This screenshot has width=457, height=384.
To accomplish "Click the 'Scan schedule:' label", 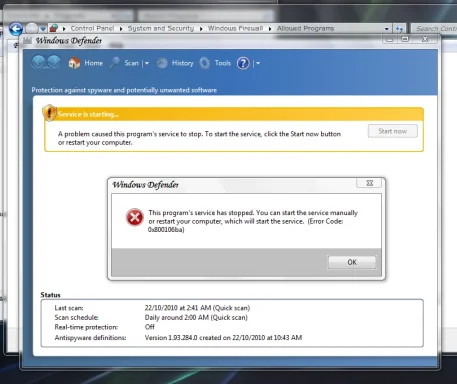I will coord(76,318).
